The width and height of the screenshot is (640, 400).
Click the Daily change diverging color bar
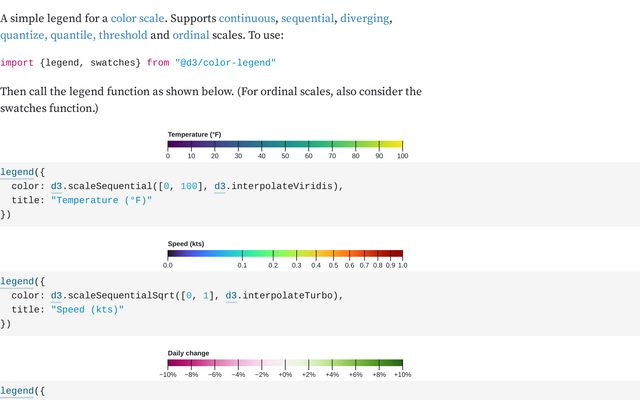(285, 364)
